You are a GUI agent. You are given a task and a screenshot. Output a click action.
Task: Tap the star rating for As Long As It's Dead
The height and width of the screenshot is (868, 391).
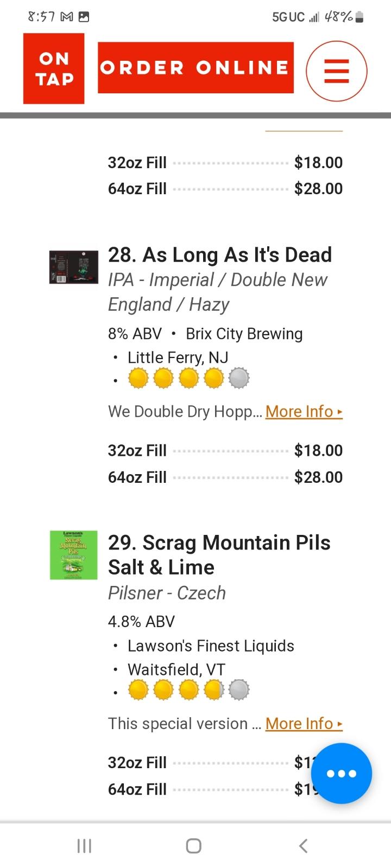click(x=188, y=378)
